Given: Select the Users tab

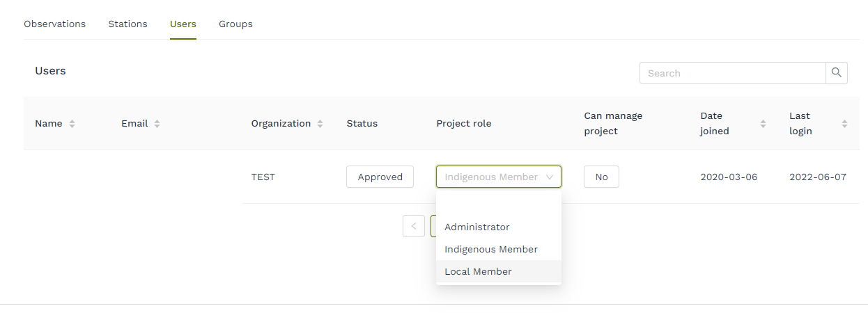Looking at the screenshot, I should pos(183,24).
